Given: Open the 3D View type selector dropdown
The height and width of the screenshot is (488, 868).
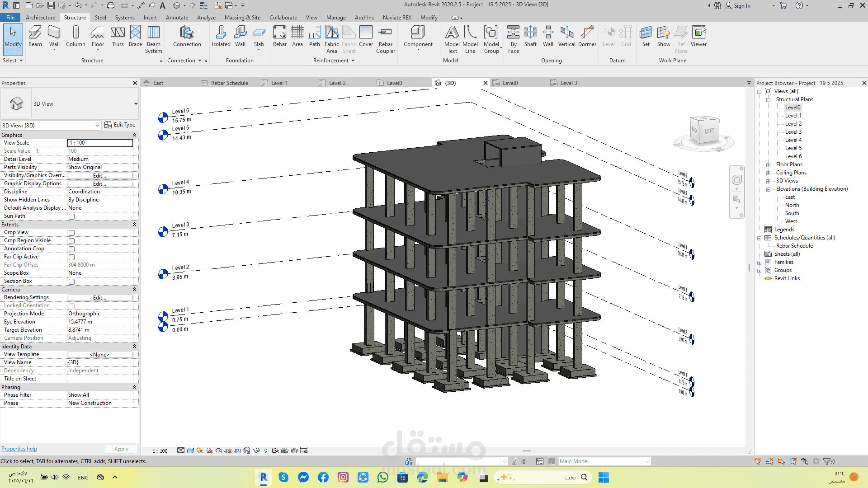Looking at the screenshot, I should 136,104.
